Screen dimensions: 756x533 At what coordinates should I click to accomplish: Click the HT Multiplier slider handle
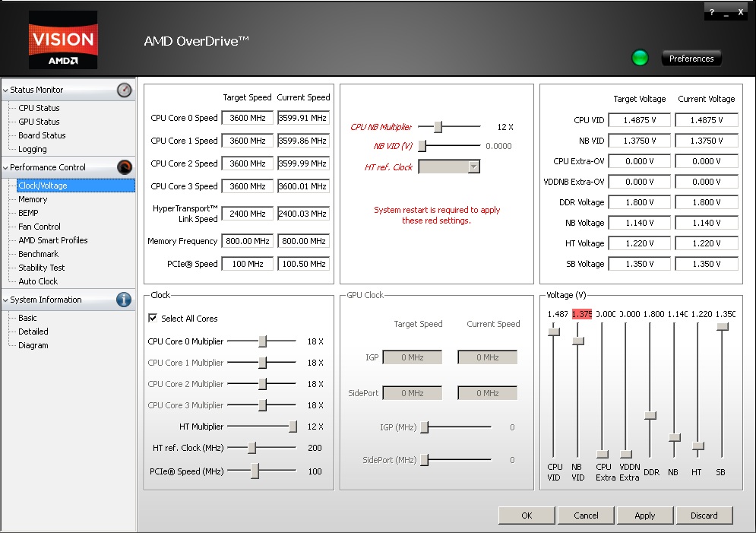[x=293, y=427]
